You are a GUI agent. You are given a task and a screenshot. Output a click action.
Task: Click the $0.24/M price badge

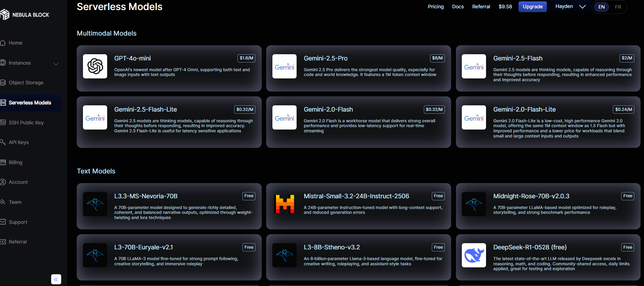point(624,109)
